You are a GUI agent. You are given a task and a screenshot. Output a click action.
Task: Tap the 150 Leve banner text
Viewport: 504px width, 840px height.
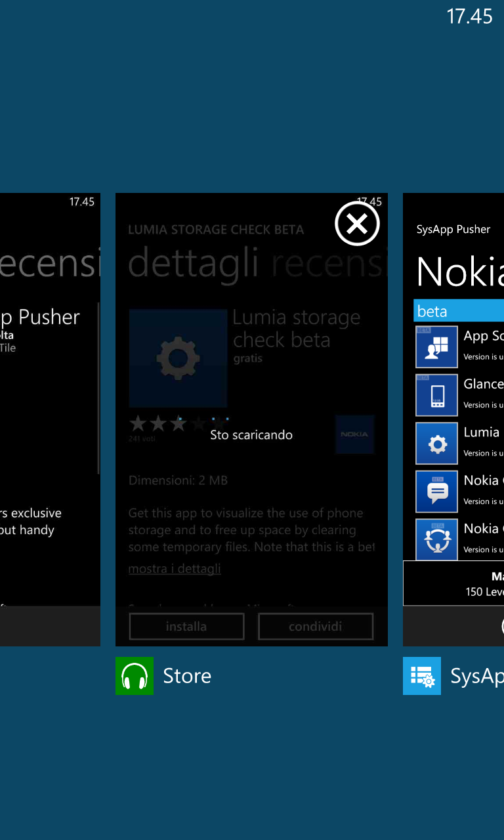[x=484, y=591]
